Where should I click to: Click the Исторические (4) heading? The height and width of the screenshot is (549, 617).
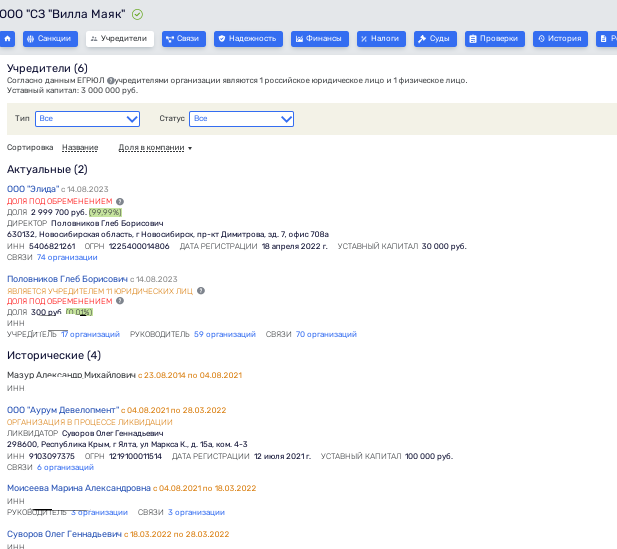(x=54, y=355)
